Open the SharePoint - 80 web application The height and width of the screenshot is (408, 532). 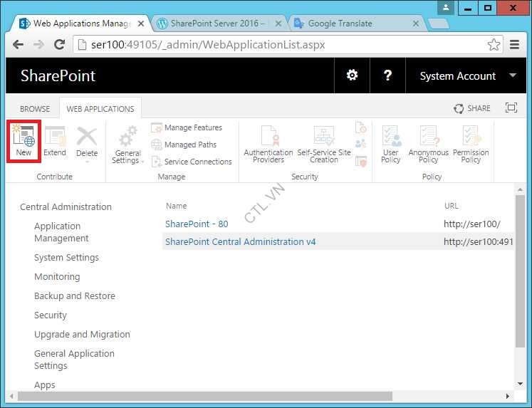197,224
